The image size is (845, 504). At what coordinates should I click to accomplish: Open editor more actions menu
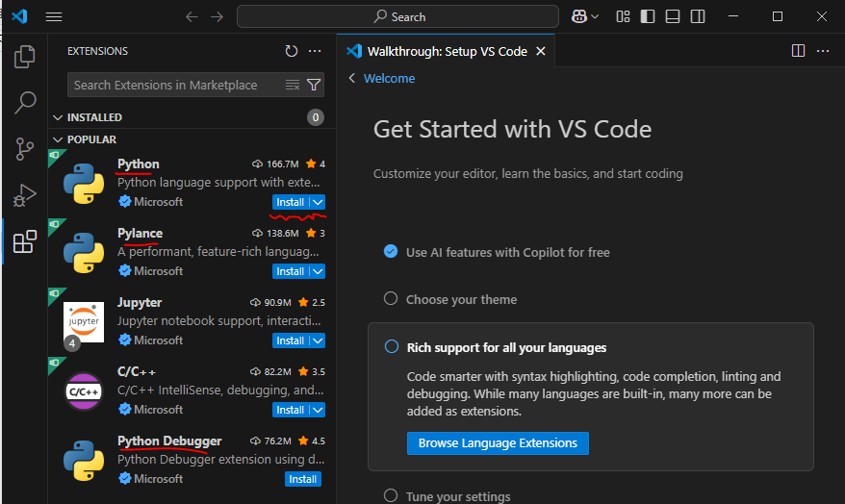click(823, 51)
